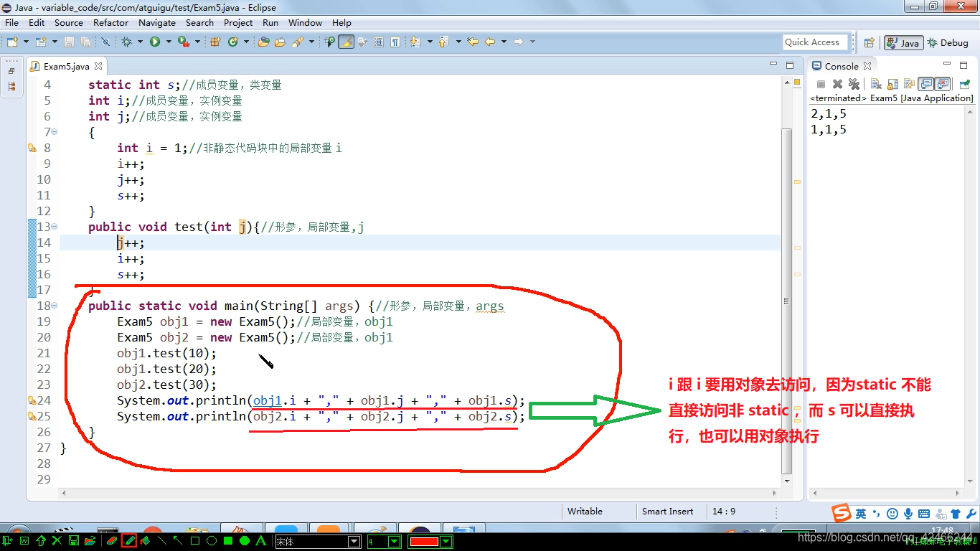Screen dimensions: 980x551
Task: Open the Back history dropdown arrow
Action: pos(504,42)
